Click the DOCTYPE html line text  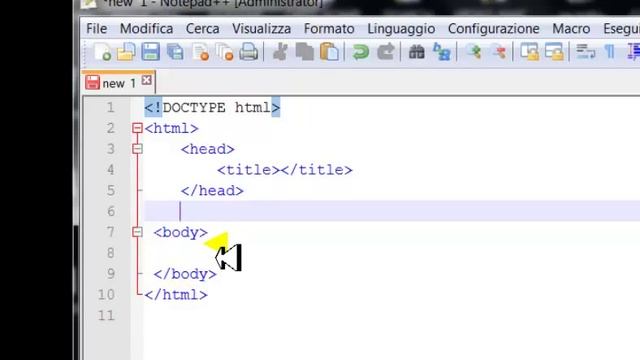click(212, 108)
